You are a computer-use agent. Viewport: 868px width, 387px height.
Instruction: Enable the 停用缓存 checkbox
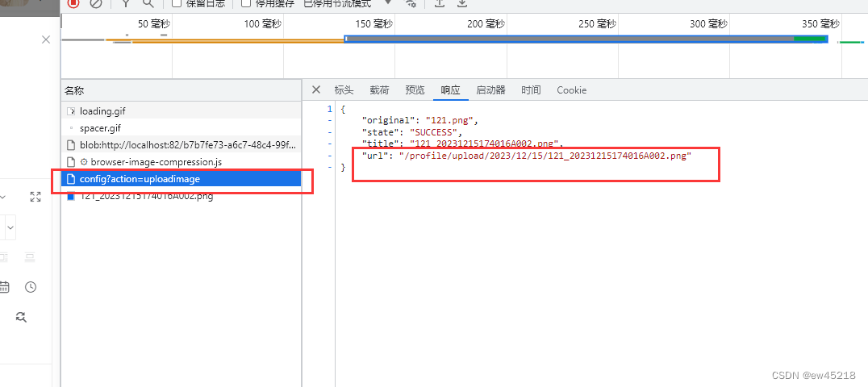coord(246,2)
